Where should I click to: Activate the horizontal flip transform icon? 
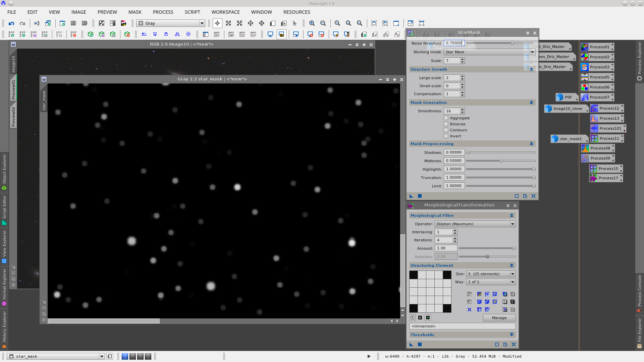coord(177,34)
